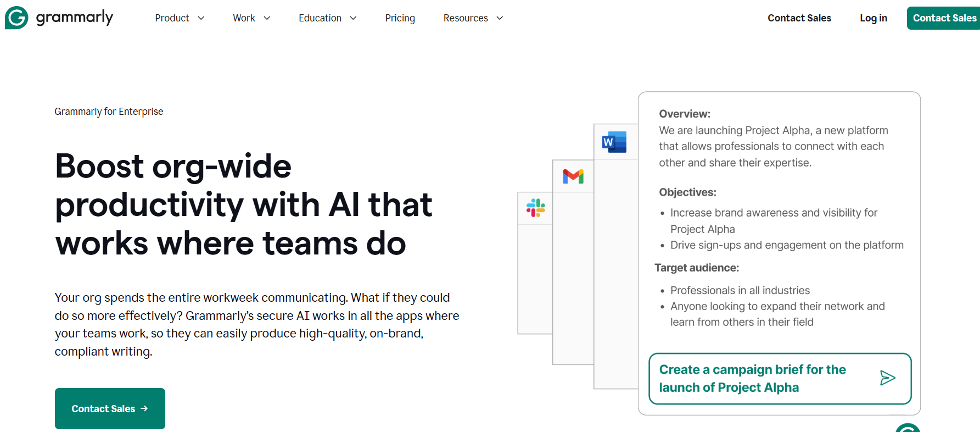The height and width of the screenshot is (432, 980).
Task: Click the Contact Sales button below hero text
Action: click(x=110, y=408)
